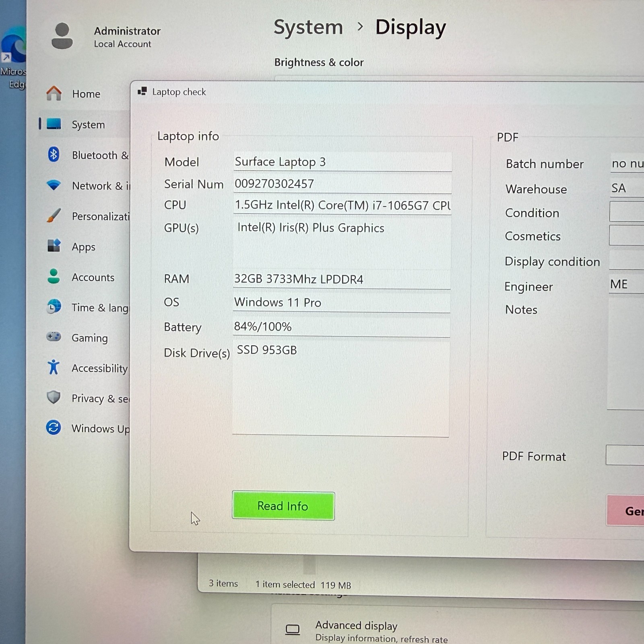Image resolution: width=644 pixels, height=644 pixels.
Task: Click the 'PDF' group label
Action: [508, 137]
